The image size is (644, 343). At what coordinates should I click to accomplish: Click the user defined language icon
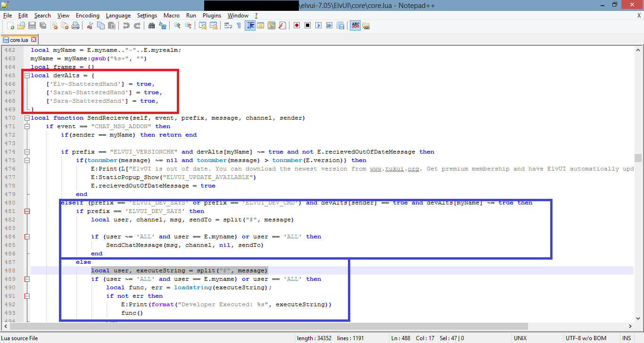click(x=260, y=25)
